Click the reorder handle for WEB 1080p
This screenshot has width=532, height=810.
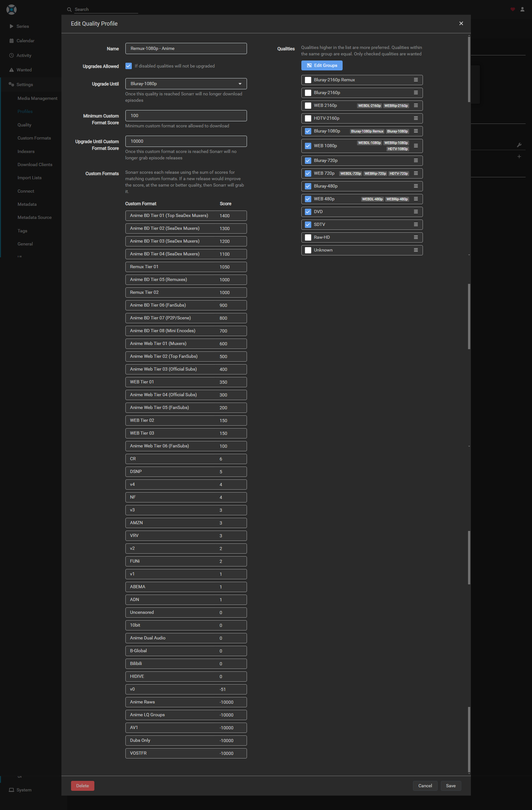[415, 146]
